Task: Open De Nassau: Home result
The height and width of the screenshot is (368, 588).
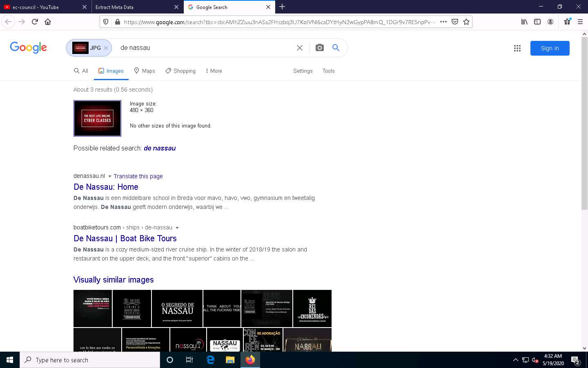Action: coord(106,187)
